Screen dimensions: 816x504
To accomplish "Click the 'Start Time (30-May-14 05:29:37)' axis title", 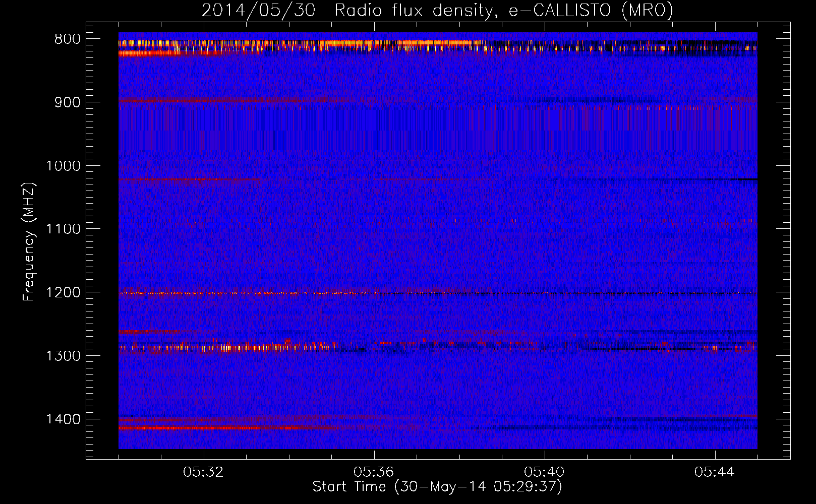I will [x=437, y=487].
